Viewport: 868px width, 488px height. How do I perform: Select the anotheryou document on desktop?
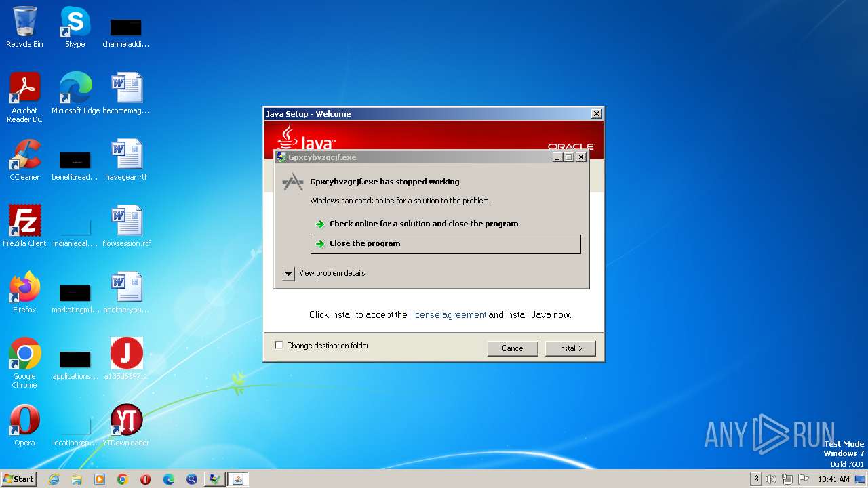[126, 292]
